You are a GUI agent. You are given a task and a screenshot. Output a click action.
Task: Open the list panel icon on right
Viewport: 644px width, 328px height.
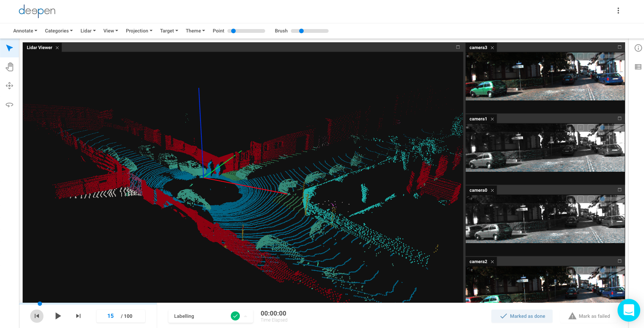click(x=638, y=67)
